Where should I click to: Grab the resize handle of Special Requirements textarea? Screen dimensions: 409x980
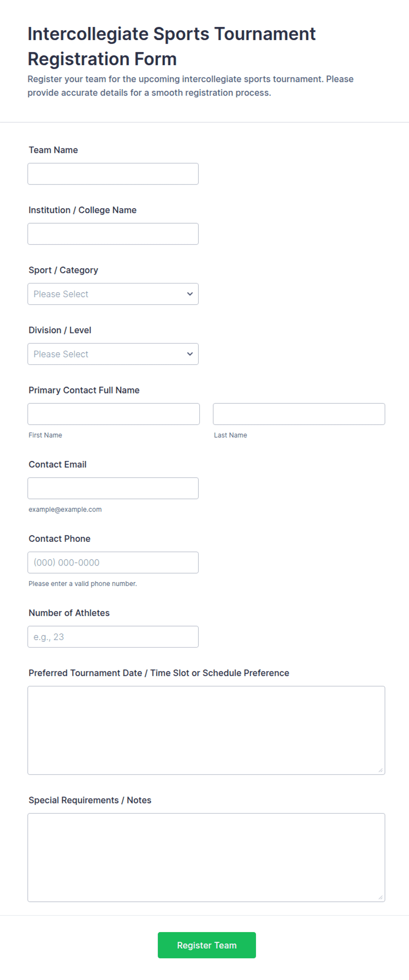380,897
